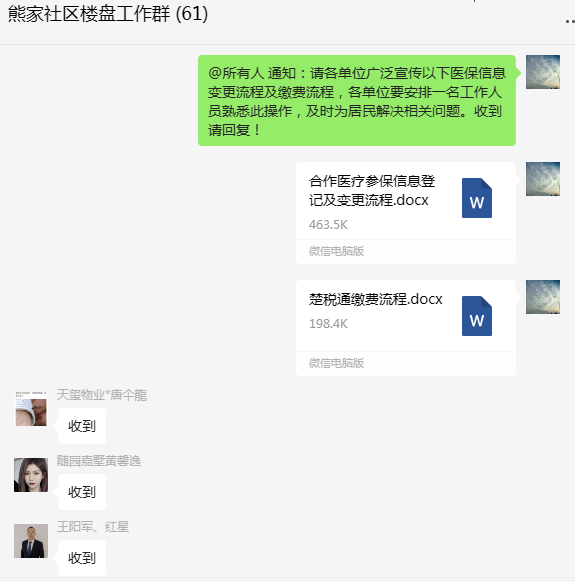Open avatar of 天玺物业*唐仐龍

31,409
